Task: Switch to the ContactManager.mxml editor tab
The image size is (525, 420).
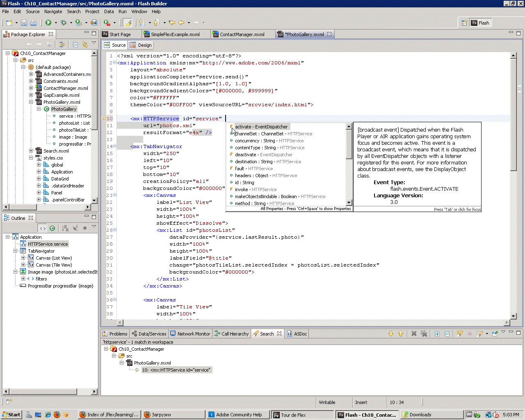Action: tap(242, 34)
